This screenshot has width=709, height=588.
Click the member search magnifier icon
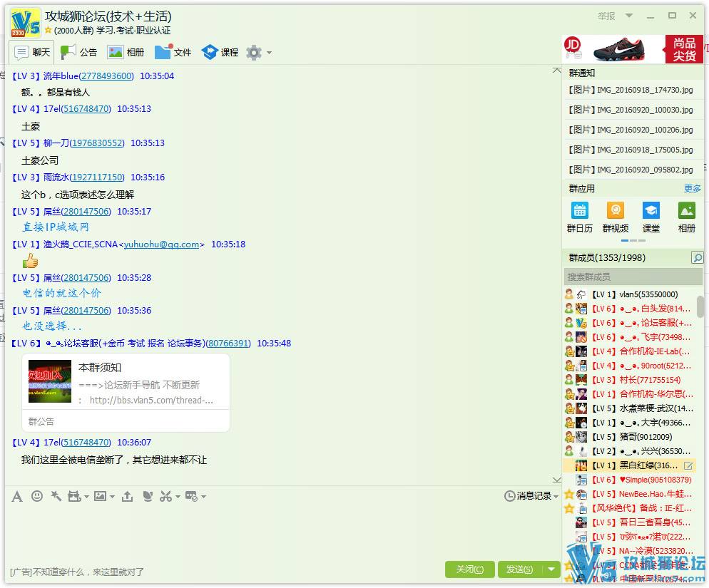coord(697,257)
